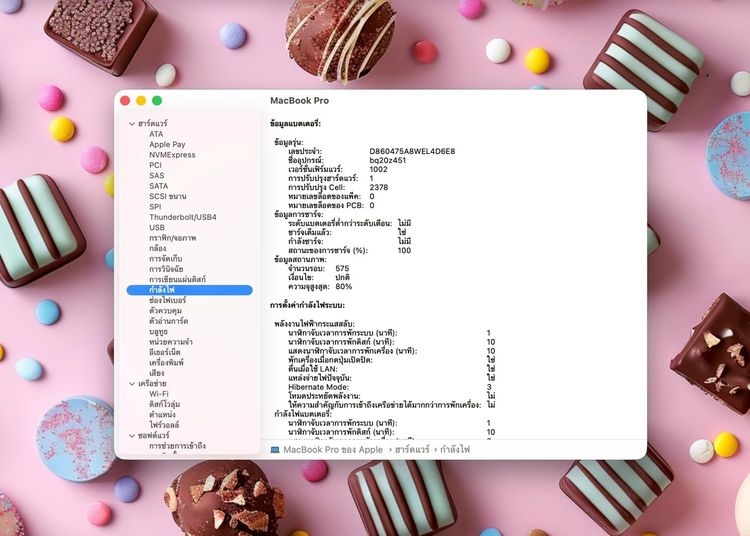750x536 pixels.
Task: Collapse the ฮาร์ดแวร์ section triangle
Action: coord(131,123)
